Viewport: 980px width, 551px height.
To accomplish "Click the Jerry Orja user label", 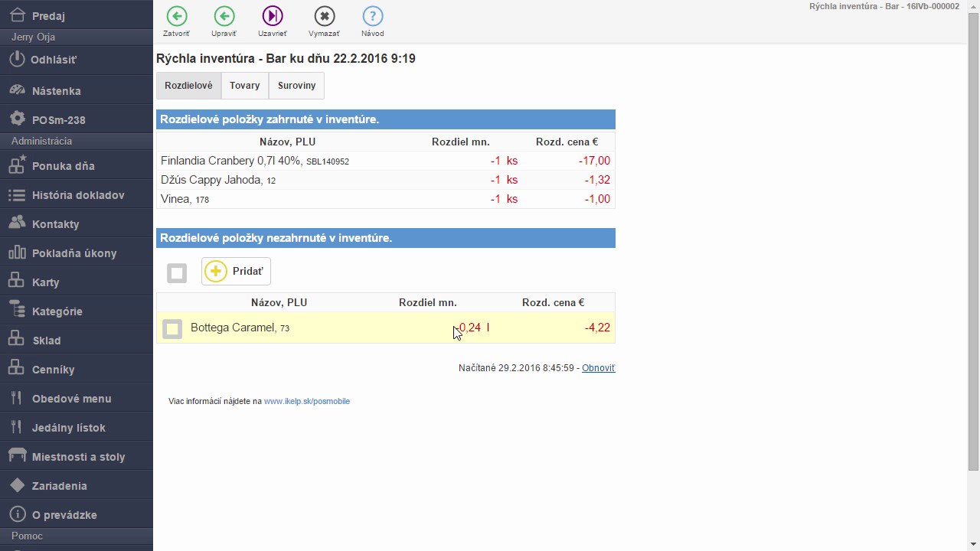I will pyautogui.click(x=33, y=37).
